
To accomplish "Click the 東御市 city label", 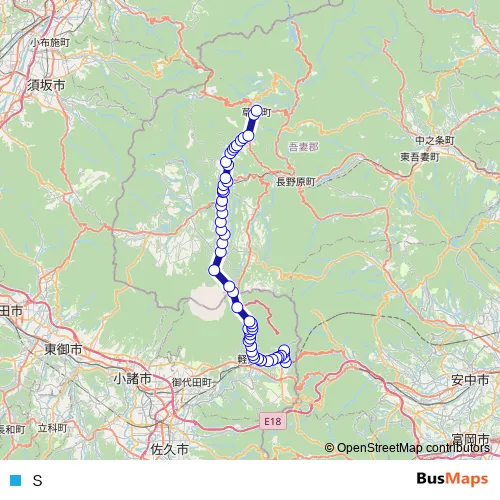I will pos(63,349).
